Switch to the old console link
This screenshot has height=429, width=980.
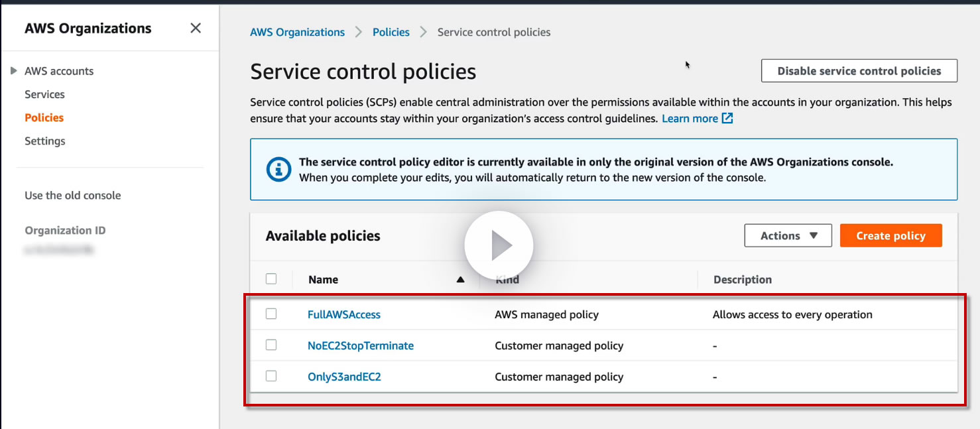[x=73, y=196]
